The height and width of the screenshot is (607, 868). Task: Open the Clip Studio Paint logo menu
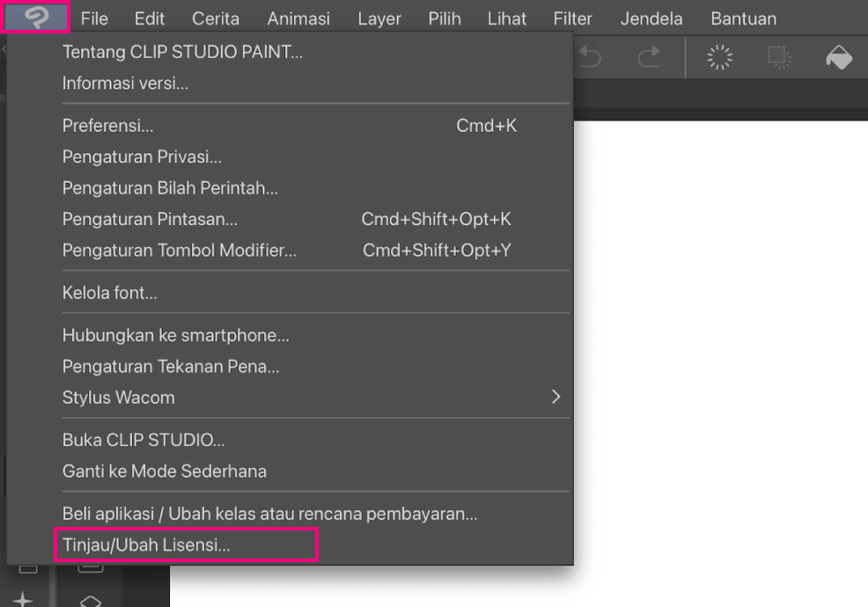pyautogui.click(x=36, y=18)
